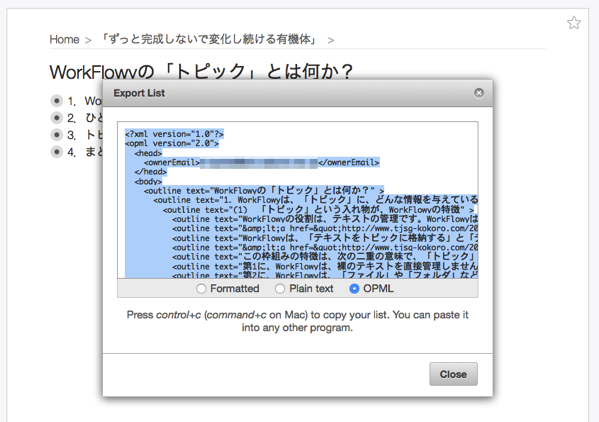Click the page title WorkFlowyの「トピック」とは何か？
This screenshot has height=422, width=599.
tap(201, 72)
